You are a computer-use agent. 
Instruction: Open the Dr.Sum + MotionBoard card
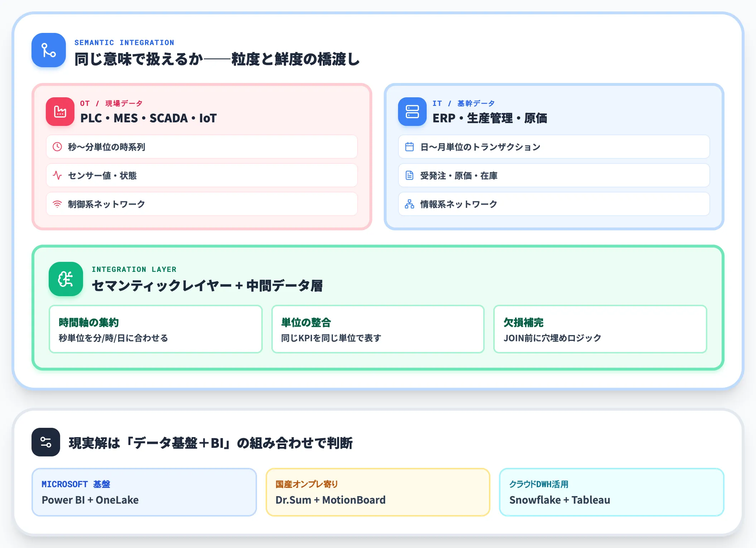[x=378, y=492]
